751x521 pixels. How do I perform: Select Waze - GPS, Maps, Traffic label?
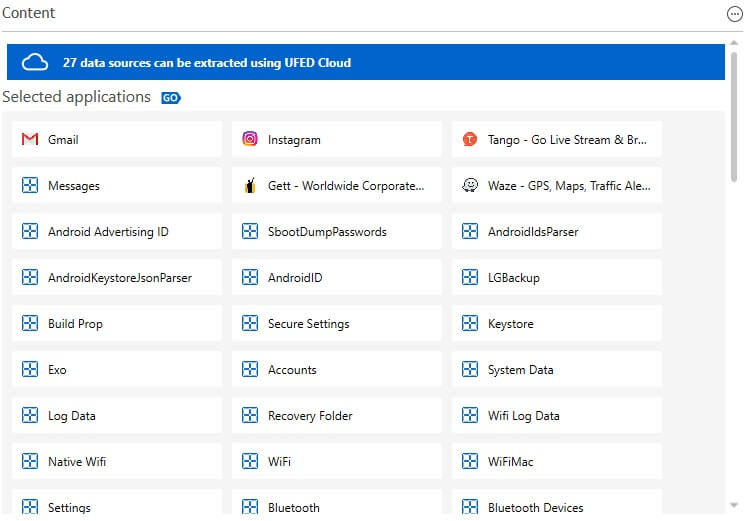pyautogui.click(x=569, y=186)
